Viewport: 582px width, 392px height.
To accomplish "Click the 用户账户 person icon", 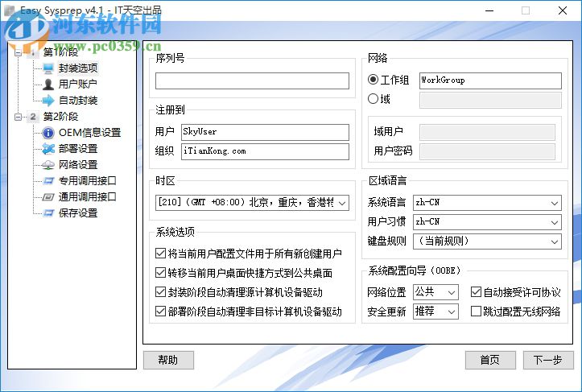I will pyautogui.click(x=48, y=85).
